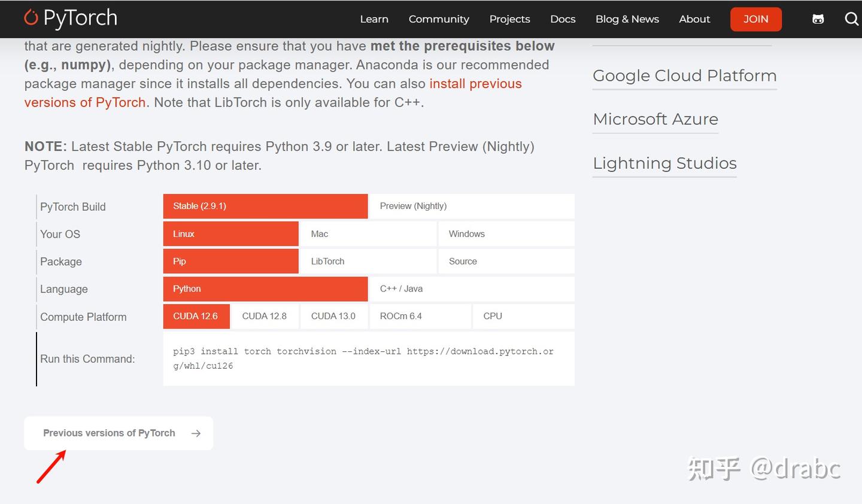Image resolution: width=862 pixels, height=504 pixels.
Task: Follow the install previous versions link
Action: 475,84
